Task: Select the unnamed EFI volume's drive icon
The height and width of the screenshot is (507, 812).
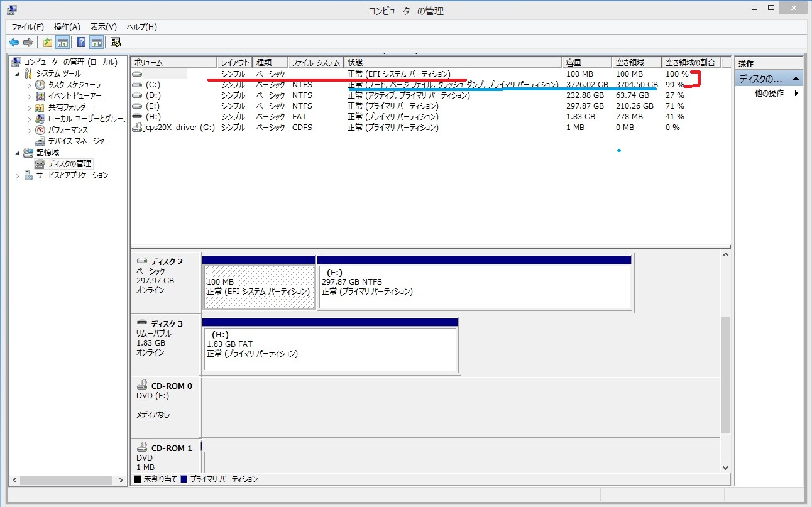Action: click(138, 74)
